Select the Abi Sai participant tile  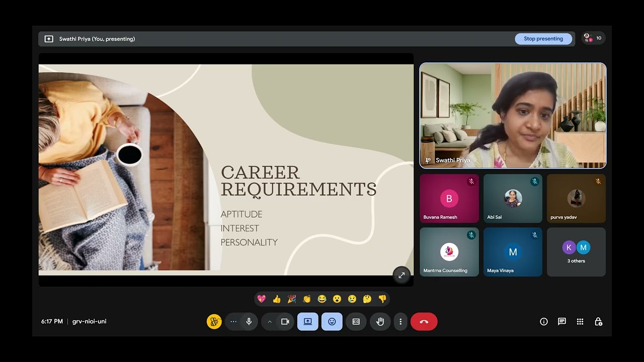(513, 199)
